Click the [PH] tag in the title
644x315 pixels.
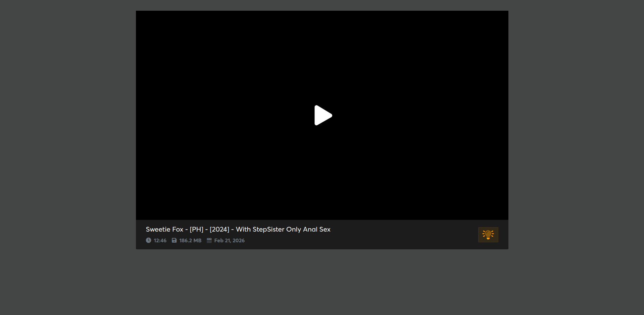click(196, 229)
